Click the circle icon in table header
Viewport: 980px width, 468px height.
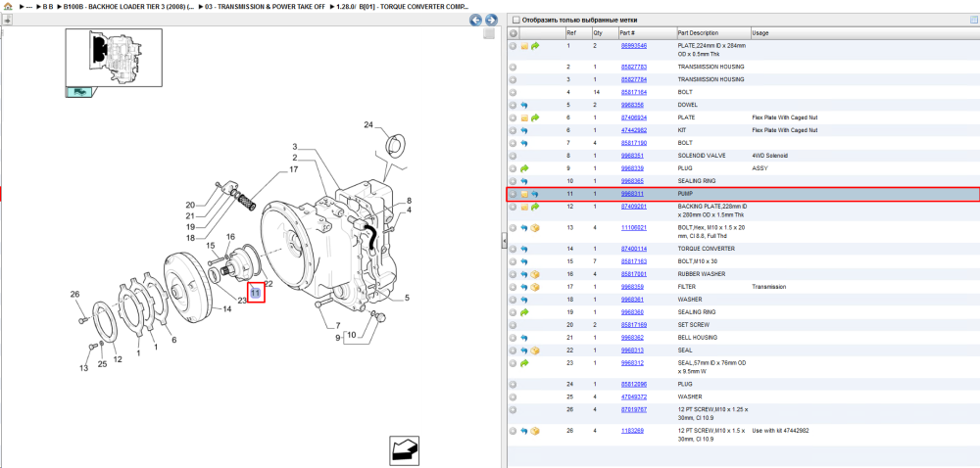tap(513, 33)
